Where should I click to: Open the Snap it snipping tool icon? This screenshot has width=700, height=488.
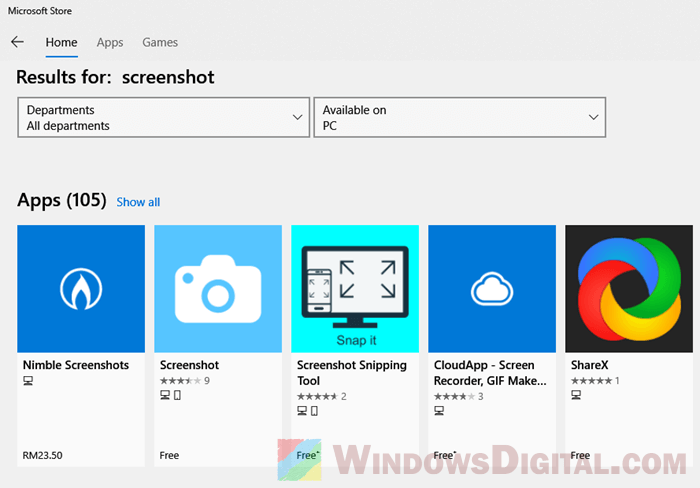355,289
